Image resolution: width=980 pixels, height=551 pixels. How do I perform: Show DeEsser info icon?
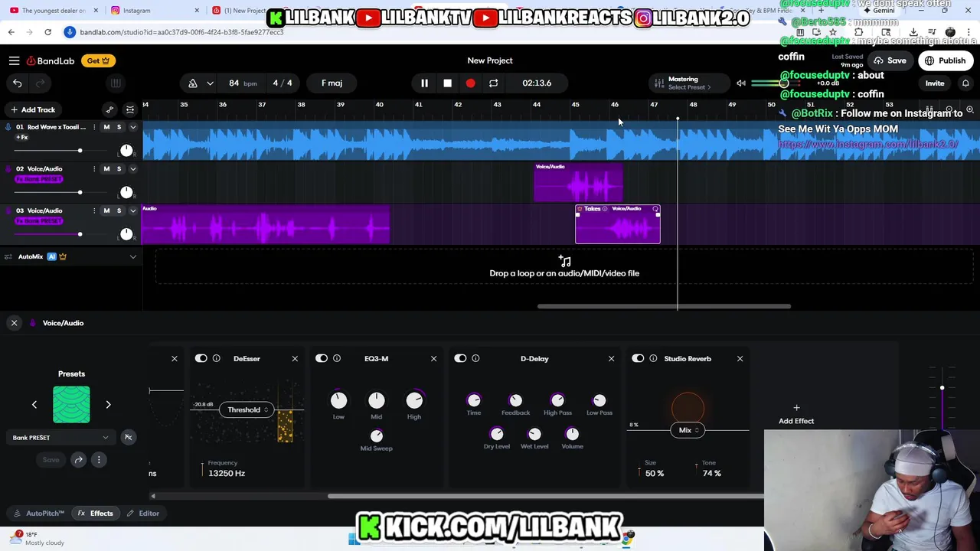tap(216, 358)
